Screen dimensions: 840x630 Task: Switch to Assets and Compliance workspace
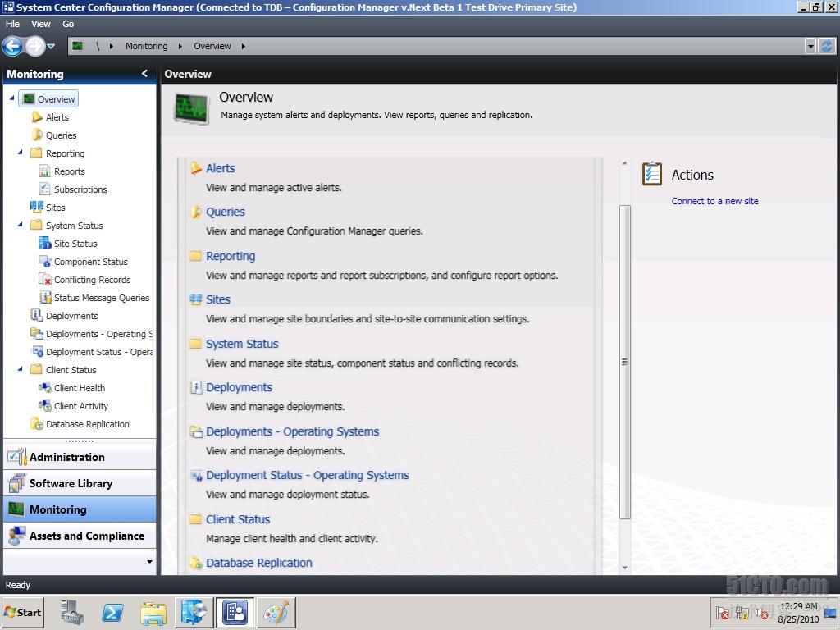[80, 536]
